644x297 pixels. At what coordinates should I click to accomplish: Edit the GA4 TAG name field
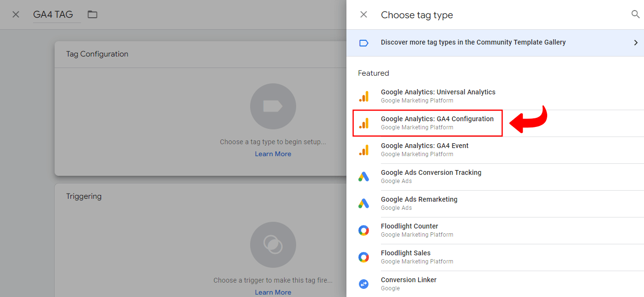53,14
